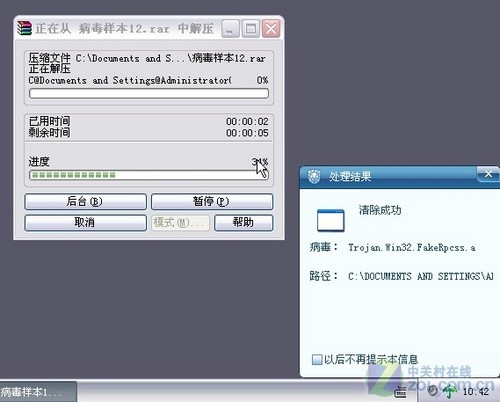This screenshot has width=500, height=402.
Task: Cancel extraction with 取消 button
Action: [x=85, y=223]
